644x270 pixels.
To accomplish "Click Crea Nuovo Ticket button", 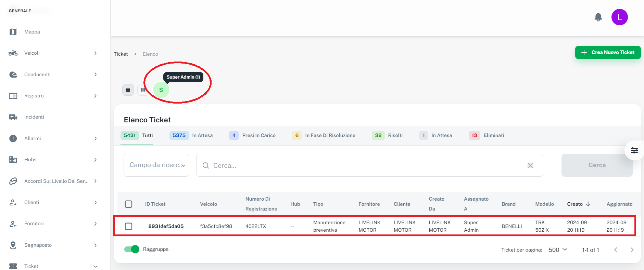I will (608, 52).
